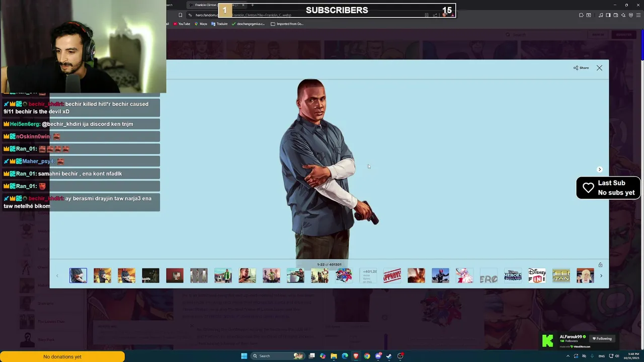The width and height of the screenshot is (644, 362).
Task: Share the Franklin image
Action: tap(581, 68)
